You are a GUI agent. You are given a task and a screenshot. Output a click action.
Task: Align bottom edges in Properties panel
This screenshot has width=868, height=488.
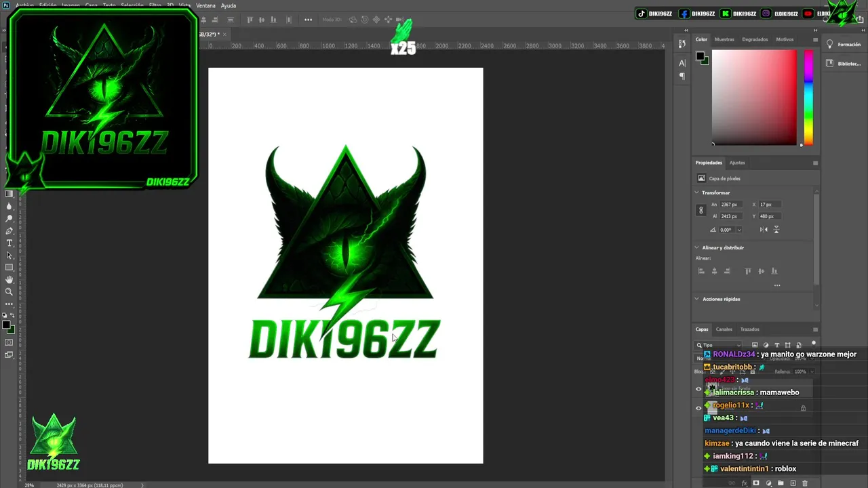(774, 271)
